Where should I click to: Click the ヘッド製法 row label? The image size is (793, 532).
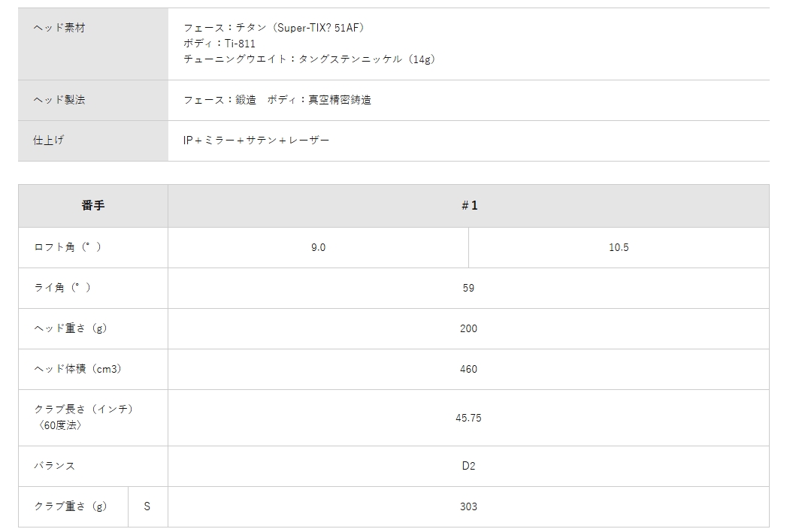tap(59, 100)
